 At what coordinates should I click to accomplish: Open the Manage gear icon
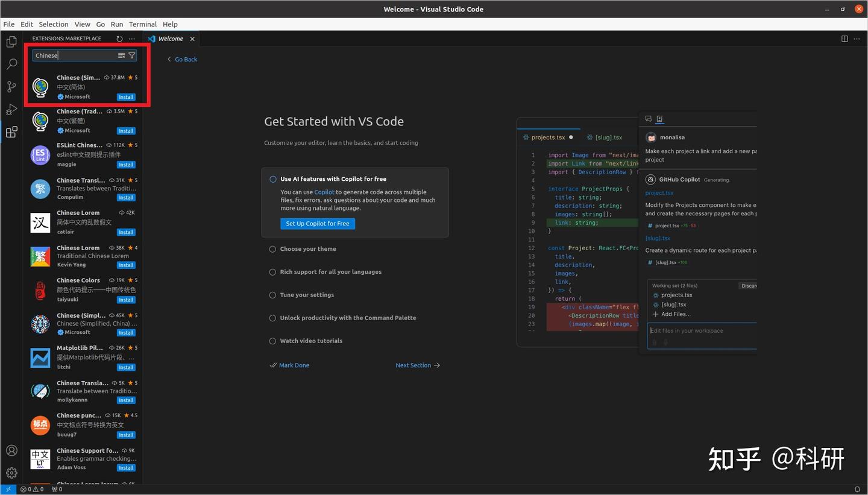click(x=11, y=473)
